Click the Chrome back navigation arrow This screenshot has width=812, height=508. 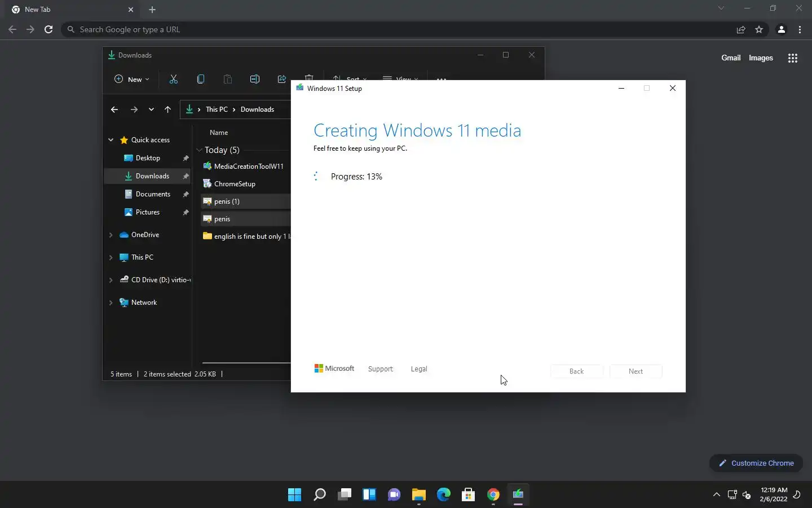(x=12, y=29)
